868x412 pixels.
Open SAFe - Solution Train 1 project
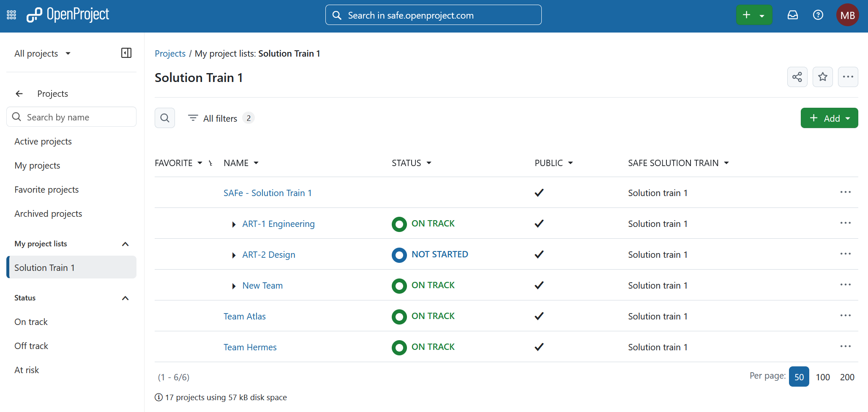[x=267, y=193]
